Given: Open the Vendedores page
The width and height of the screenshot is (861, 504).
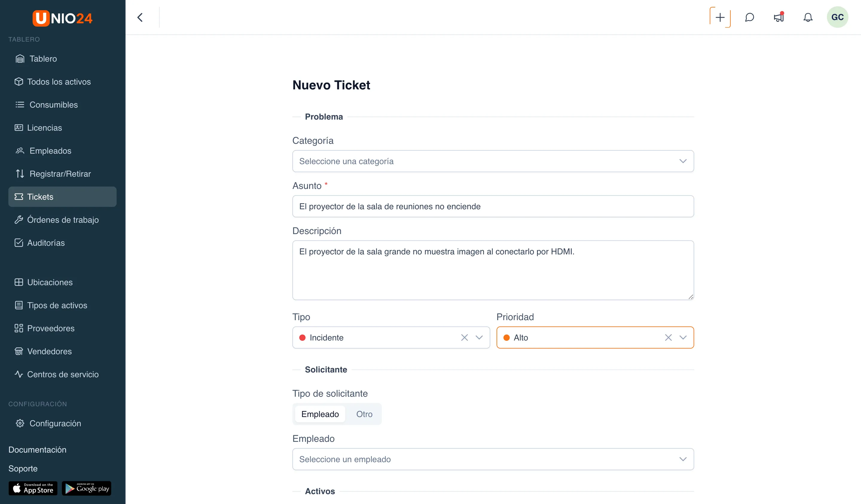Looking at the screenshot, I should pyautogui.click(x=62, y=351).
